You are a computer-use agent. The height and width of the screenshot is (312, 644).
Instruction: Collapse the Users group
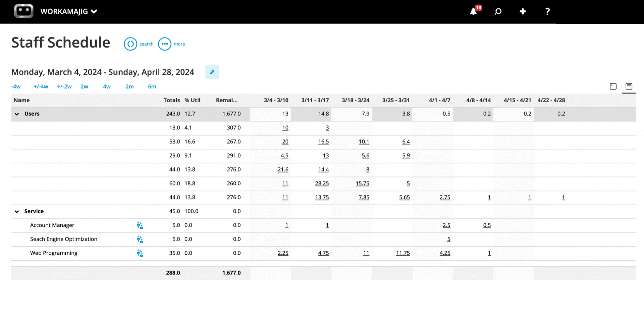pos(17,114)
